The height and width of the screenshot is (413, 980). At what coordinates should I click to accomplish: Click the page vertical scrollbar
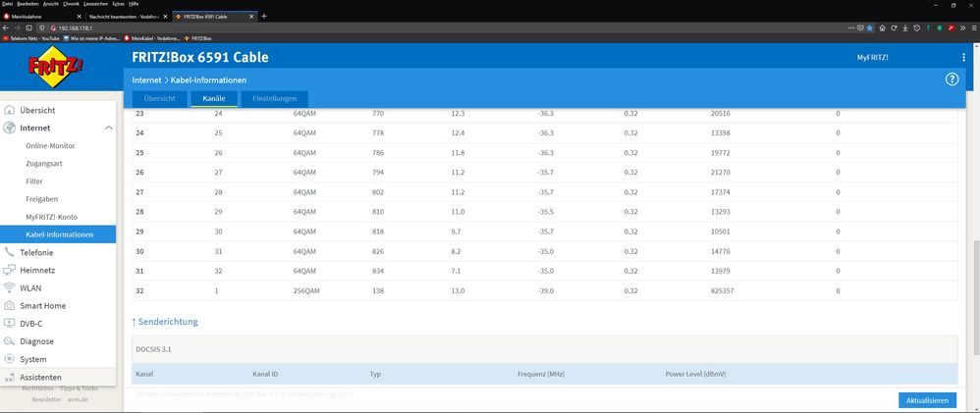pyautogui.click(x=976, y=298)
